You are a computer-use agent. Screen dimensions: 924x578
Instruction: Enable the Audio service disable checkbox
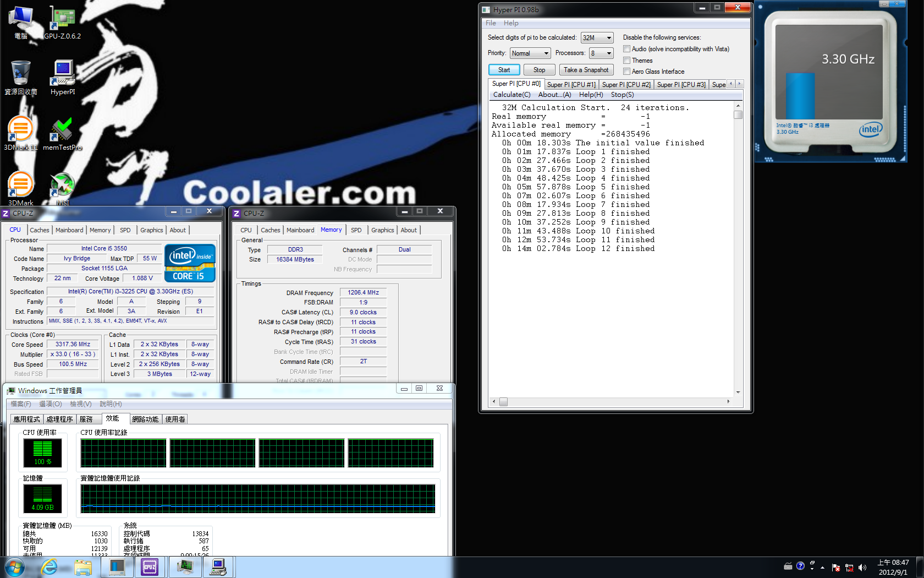point(626,49)
